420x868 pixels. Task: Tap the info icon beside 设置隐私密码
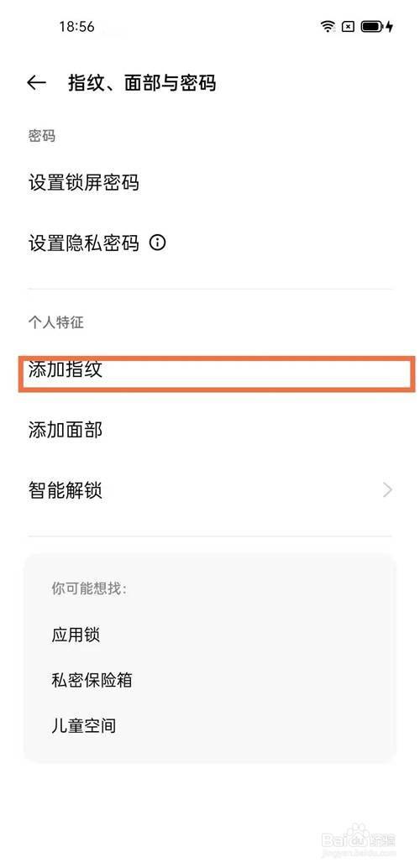coord(157,243)
